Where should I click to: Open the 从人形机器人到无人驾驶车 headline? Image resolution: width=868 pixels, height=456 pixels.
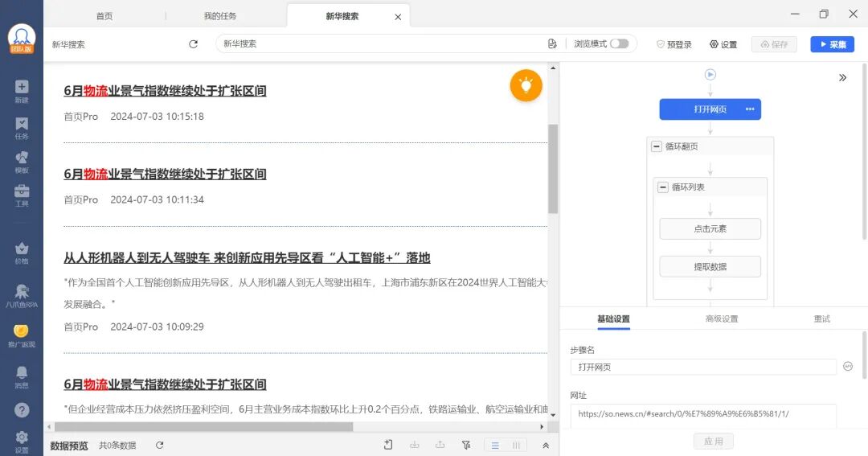pos(247,257)
